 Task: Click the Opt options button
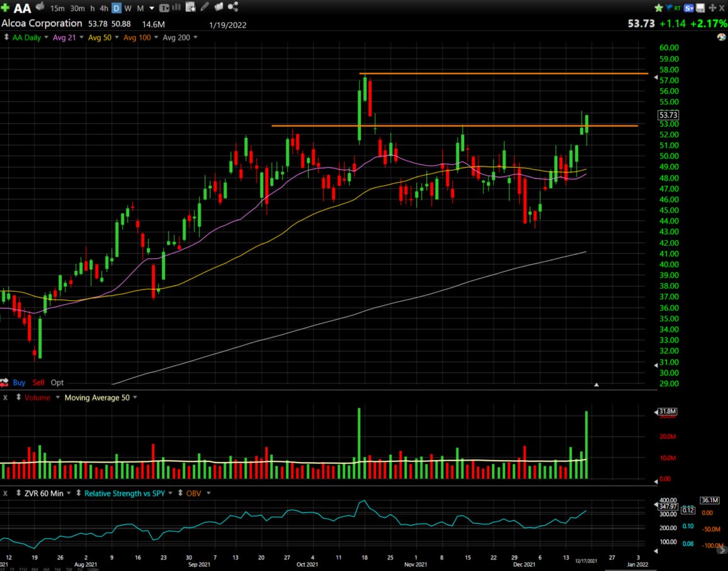coord(57,383)
